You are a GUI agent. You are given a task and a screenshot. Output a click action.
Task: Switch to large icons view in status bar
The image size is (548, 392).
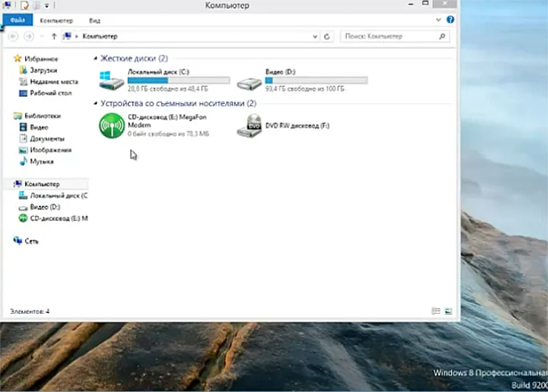pyautogui.click(x=448, y=311)
